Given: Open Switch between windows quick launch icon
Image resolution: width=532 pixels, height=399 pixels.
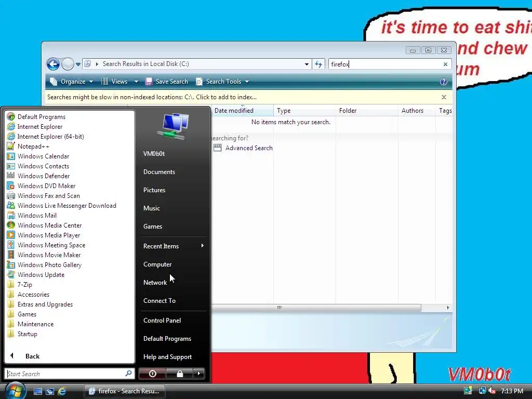Looking at the screenshot, I should (50, 391).
